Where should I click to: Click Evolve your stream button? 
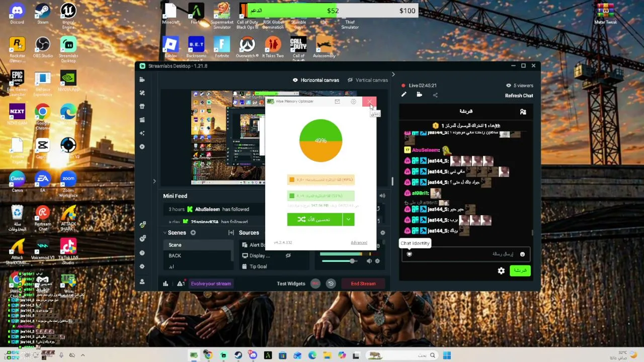tap(211, 284)
